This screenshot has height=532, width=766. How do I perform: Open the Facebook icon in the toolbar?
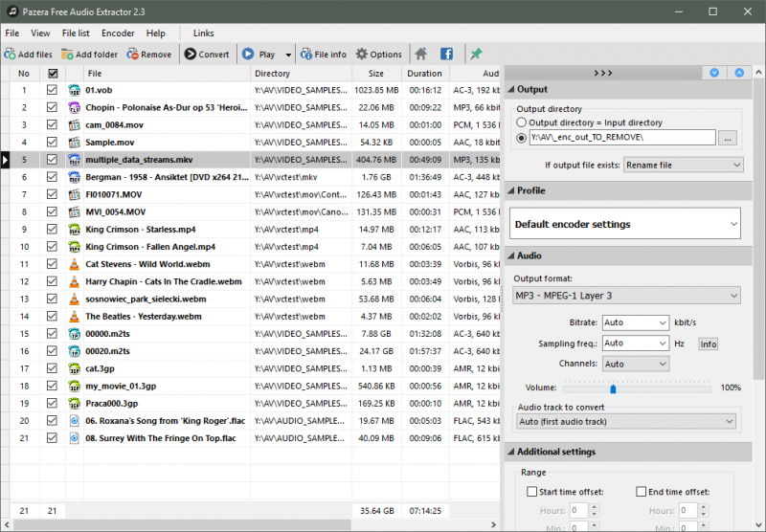[446, 55]
